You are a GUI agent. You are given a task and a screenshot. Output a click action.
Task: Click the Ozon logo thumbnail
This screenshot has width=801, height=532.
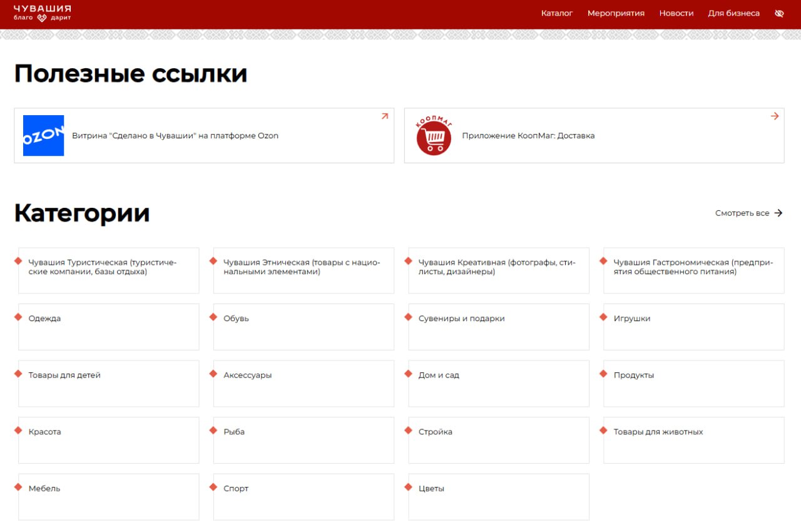tap(43, 135)
